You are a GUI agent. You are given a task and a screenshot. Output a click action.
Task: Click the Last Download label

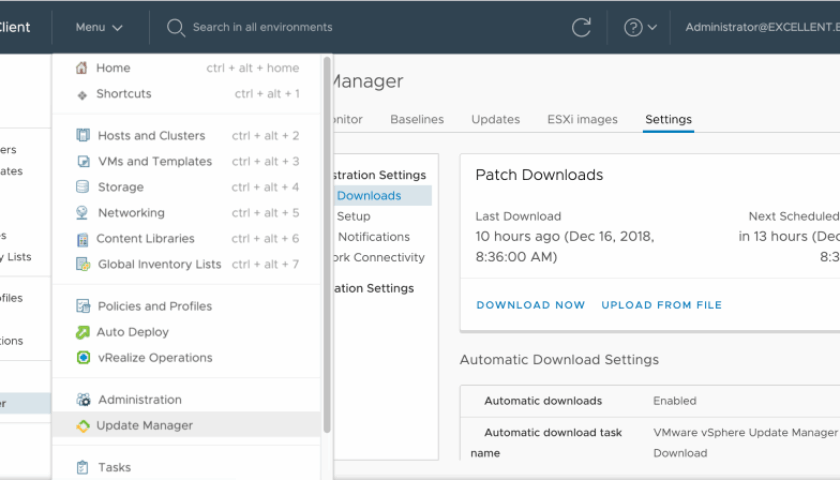pyautogui.click(x=518, y=216)
